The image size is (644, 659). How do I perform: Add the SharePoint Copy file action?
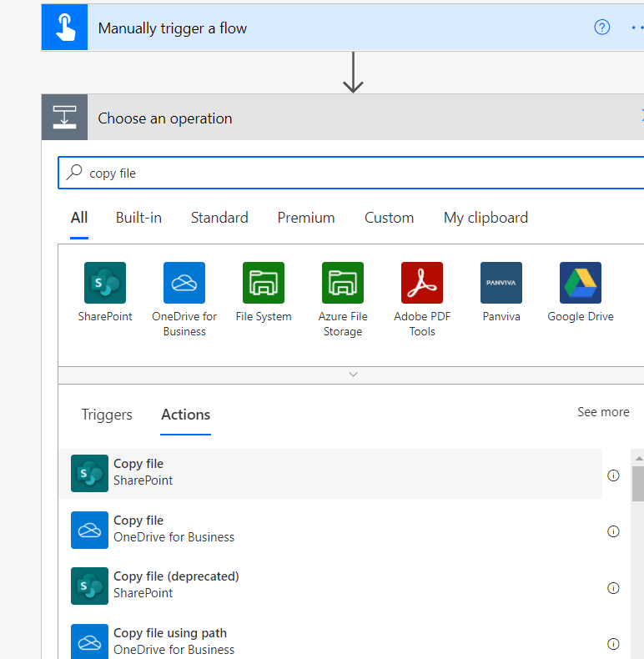(331, 474)
